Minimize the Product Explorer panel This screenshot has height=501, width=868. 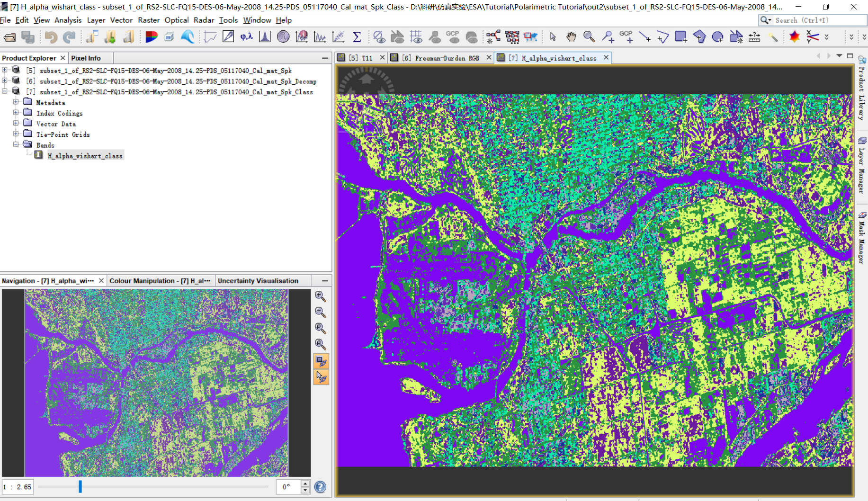325,58
